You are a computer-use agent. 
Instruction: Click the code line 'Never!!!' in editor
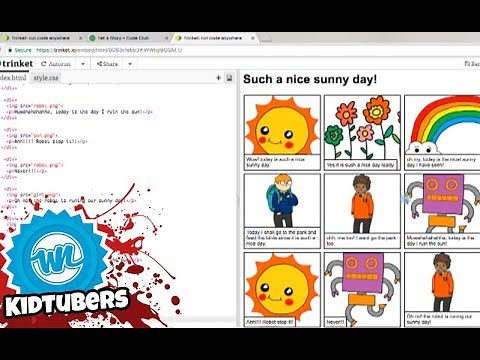(x=27, y=171)
